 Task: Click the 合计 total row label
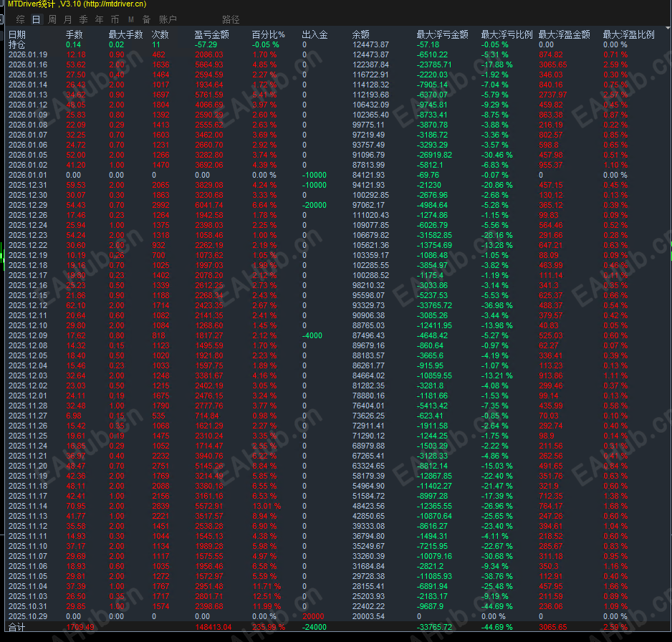17,627
